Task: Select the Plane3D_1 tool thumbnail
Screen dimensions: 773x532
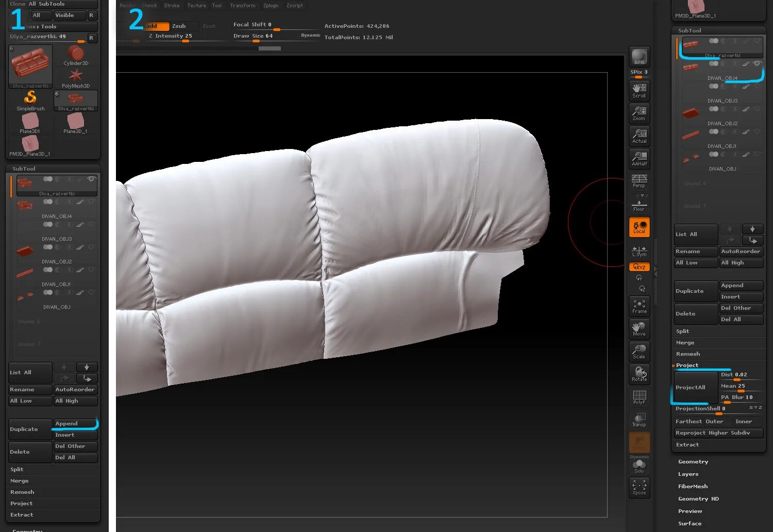Action: coord(76,124)
